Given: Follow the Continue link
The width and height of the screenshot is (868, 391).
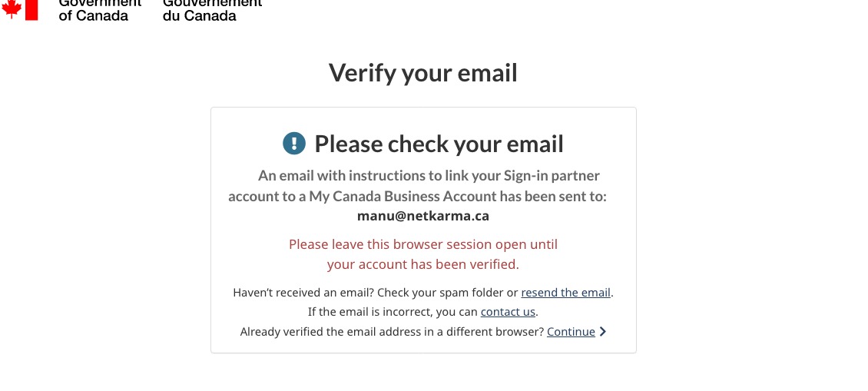Looking at the screenshot, I should click(571, 332).
